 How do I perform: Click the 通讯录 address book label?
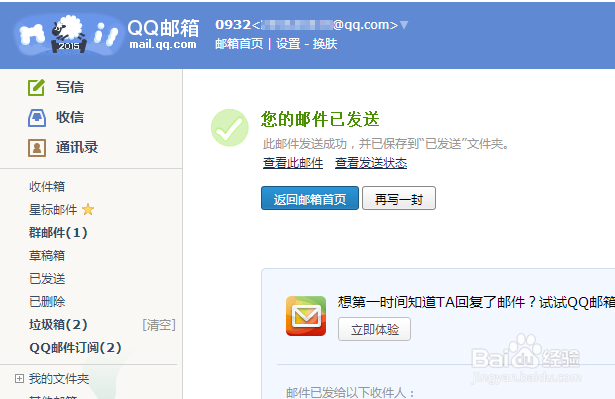tap(77, 148)
